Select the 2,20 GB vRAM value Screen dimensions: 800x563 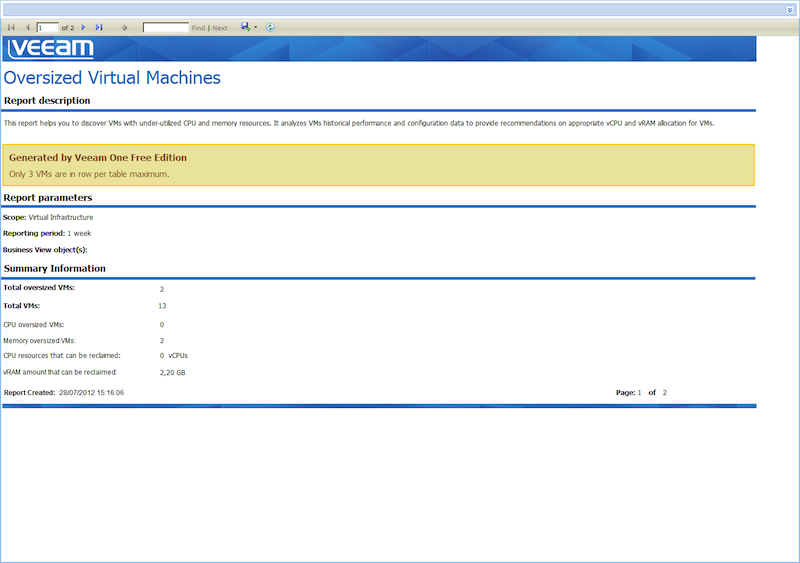point(172,373)
